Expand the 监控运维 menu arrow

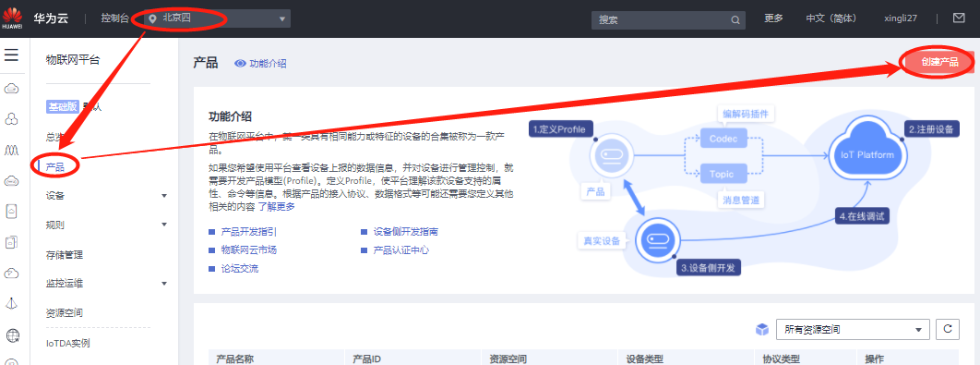coord(164,284)
